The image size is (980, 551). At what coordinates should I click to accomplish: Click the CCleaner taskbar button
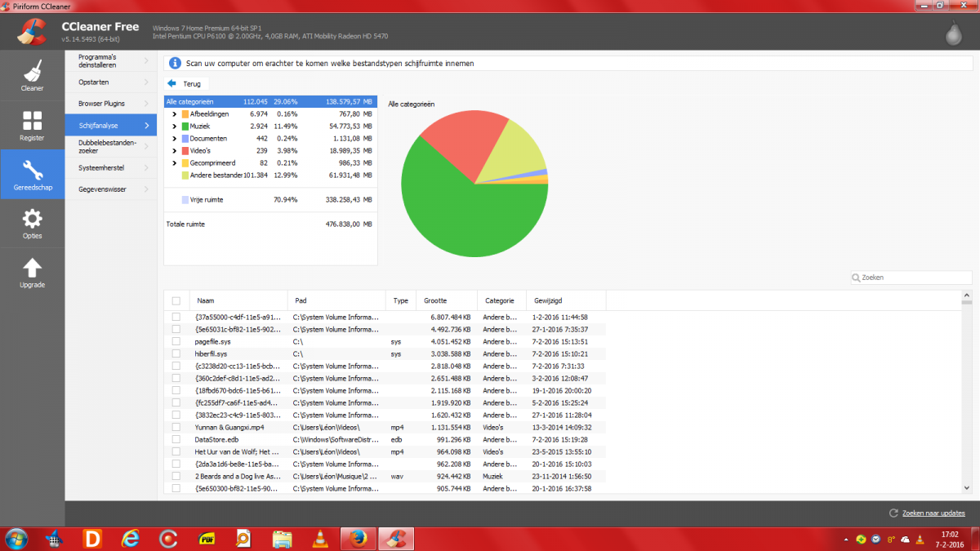tap(396, 539)
